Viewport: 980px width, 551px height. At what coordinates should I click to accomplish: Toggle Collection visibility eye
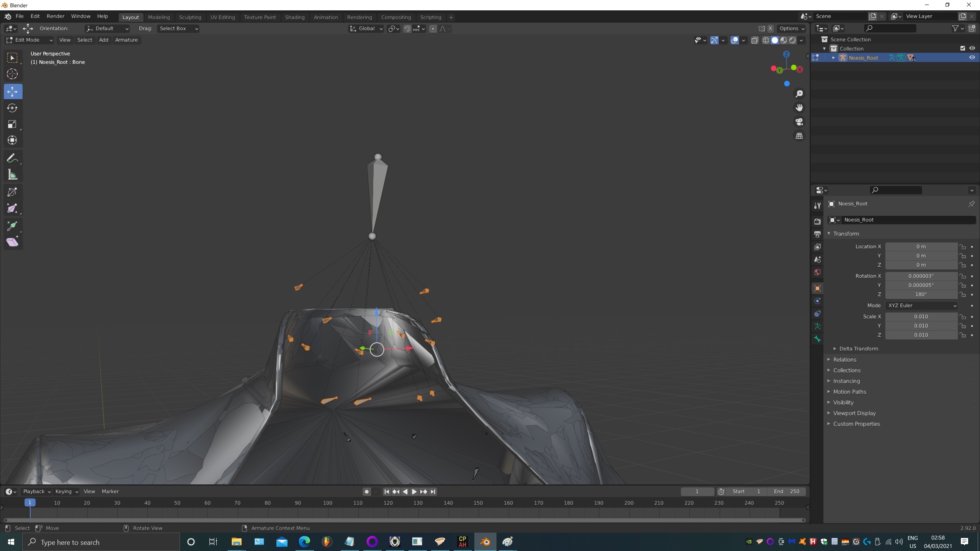(x=972, y=48)
